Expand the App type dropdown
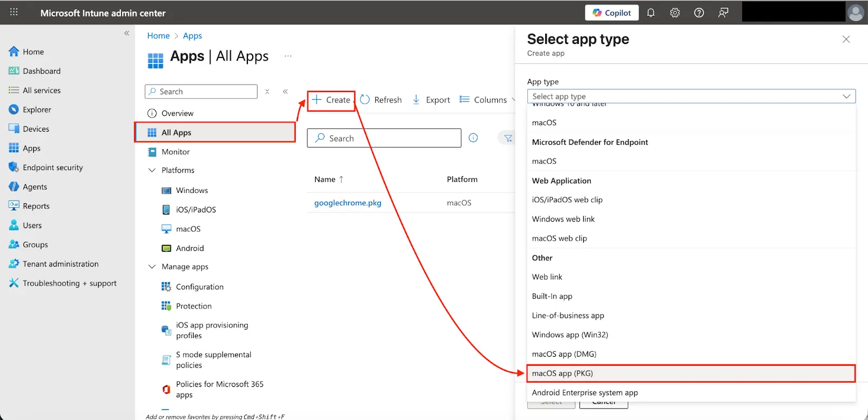Screen dimensions: 868x420 point(691,96)
